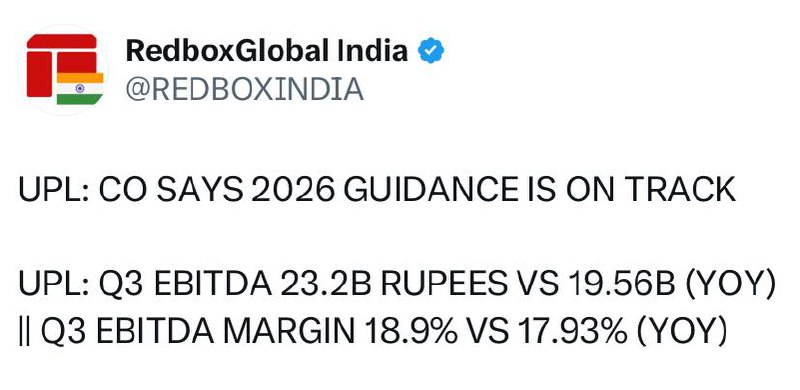
Task: Visit the @REDBOXINDIA handle link
Action: [244, 89]
